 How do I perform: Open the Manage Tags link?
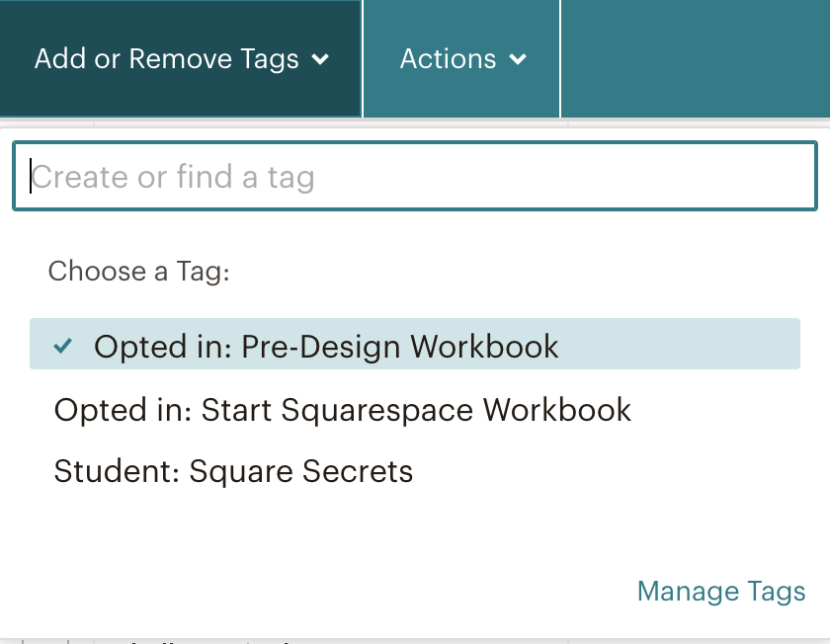721,592
